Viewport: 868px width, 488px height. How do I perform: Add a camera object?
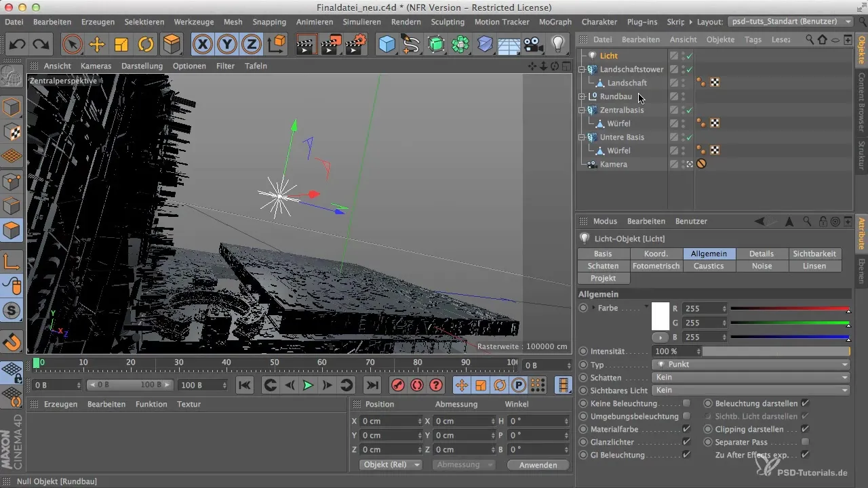coord(534,45)
